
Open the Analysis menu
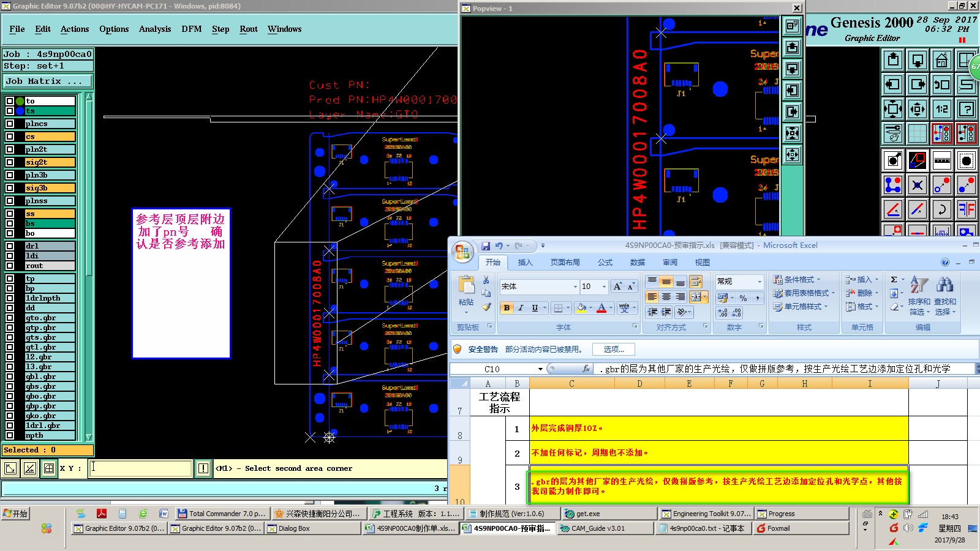point(155,29)
